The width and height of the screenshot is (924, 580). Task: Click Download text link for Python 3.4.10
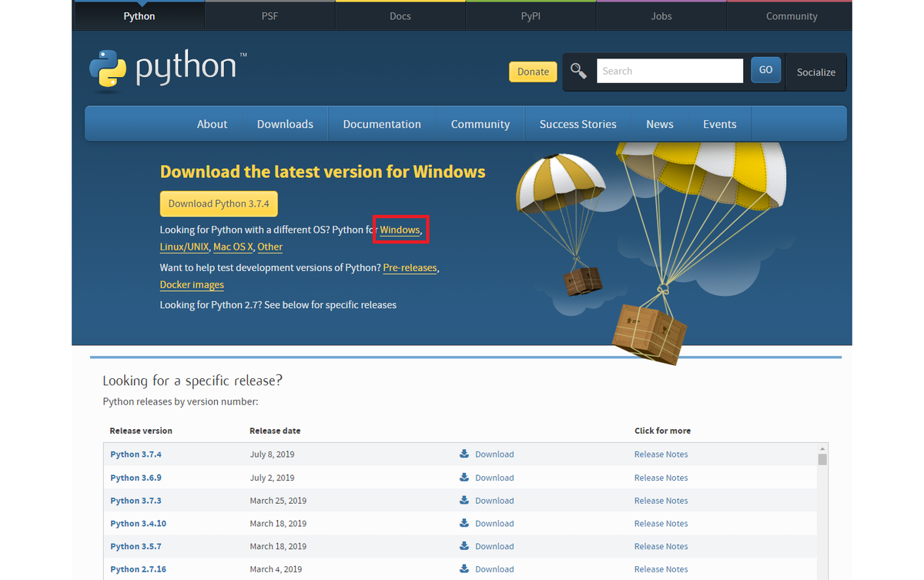point(494,524)
